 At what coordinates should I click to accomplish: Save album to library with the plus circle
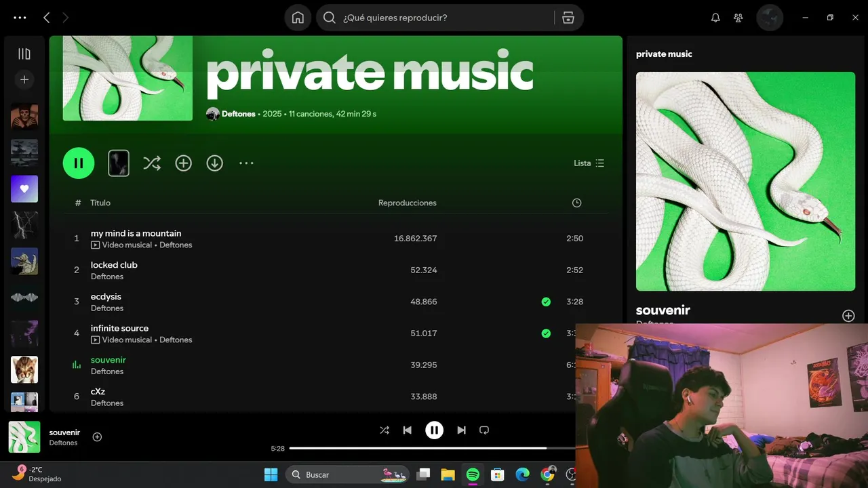(x=184, y=163)
